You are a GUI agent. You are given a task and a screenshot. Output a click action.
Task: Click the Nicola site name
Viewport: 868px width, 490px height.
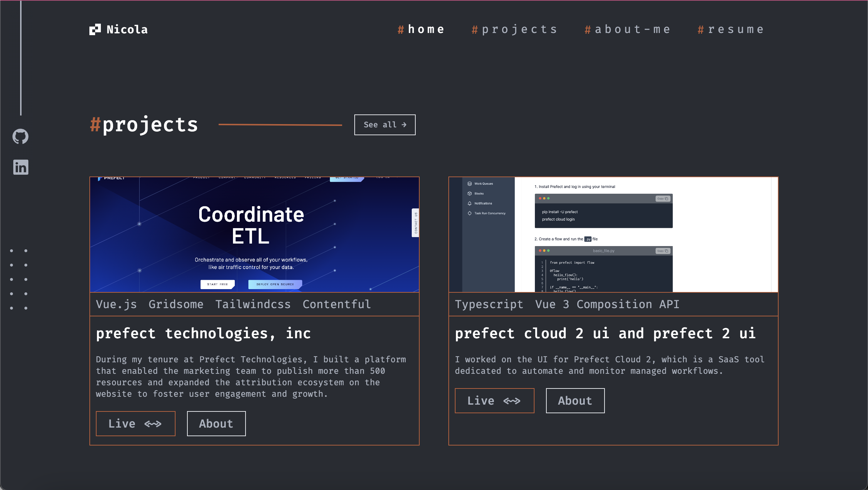(127, 29)
